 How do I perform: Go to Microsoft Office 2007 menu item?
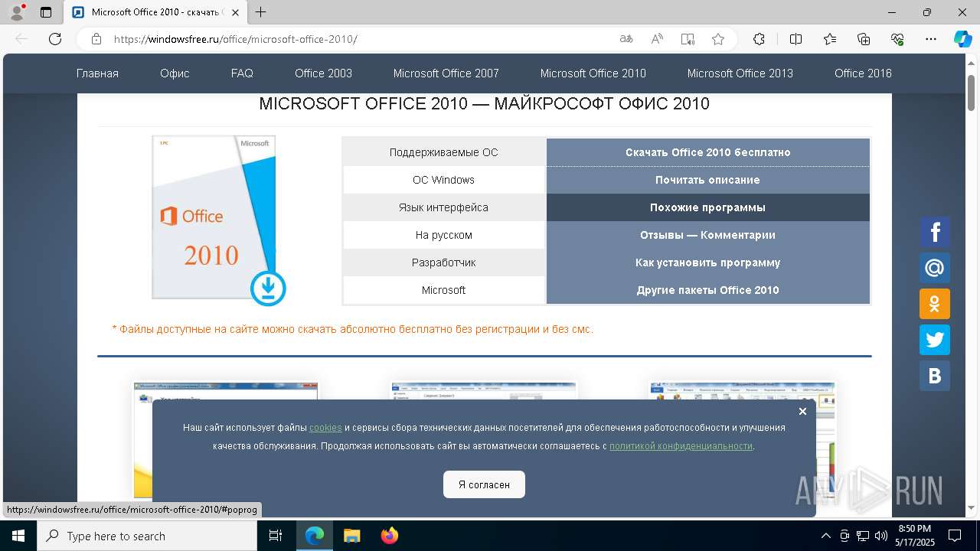pos(446,73)
